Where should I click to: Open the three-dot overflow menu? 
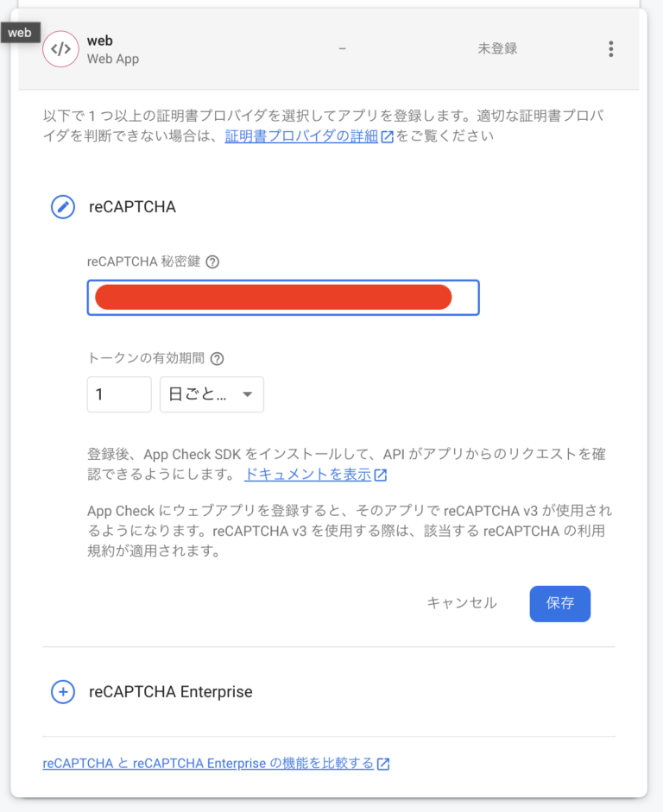pyautogui.click(x=611, y=48)
